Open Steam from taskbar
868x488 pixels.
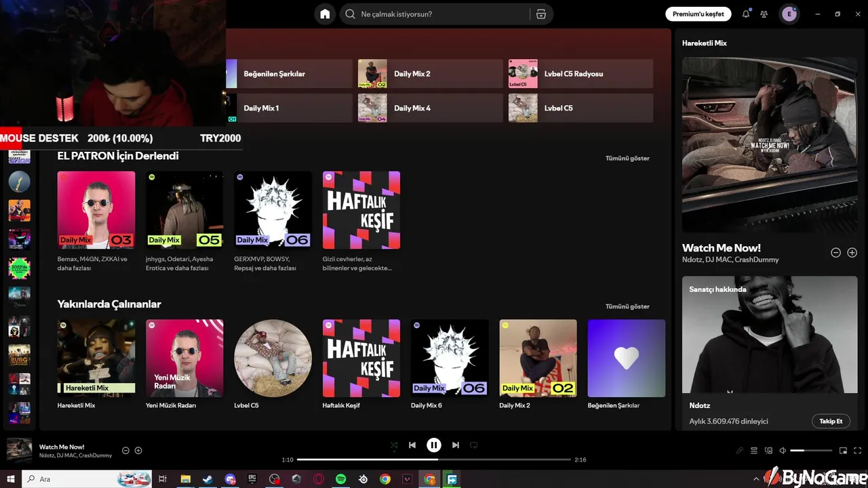click(208, 479)
